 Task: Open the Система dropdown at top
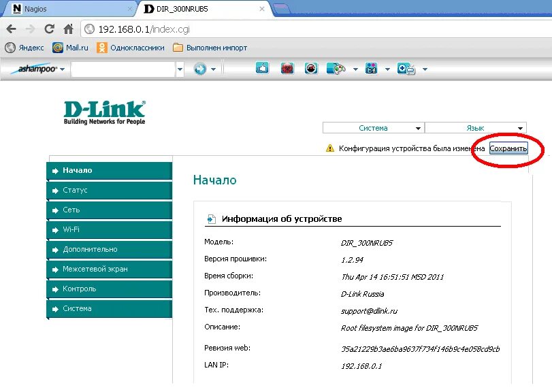coord(374,128)
